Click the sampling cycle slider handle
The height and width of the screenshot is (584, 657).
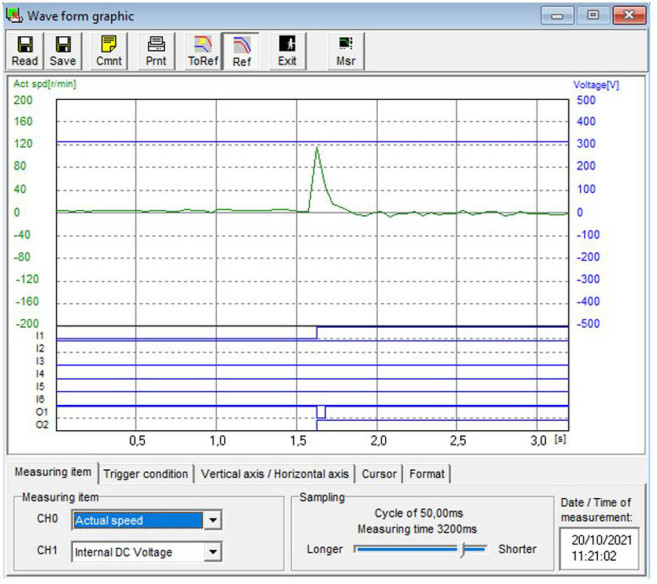(463, 548)
